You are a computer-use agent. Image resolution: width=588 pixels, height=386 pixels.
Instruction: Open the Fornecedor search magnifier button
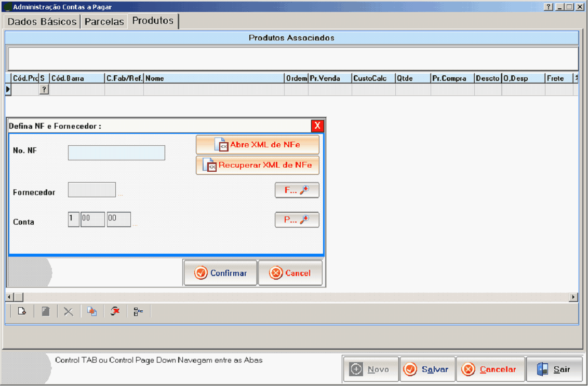pyautogui.click(x=297, y=190)
